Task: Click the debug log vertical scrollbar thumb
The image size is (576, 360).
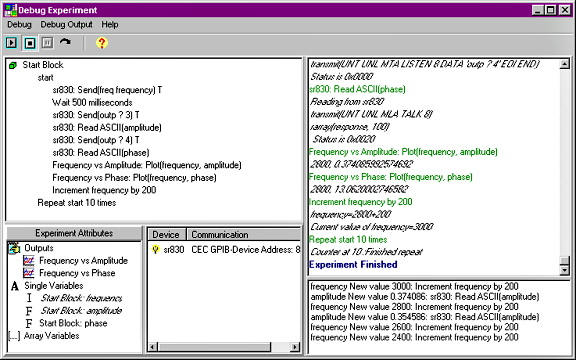Action: [x=564, y=261]
